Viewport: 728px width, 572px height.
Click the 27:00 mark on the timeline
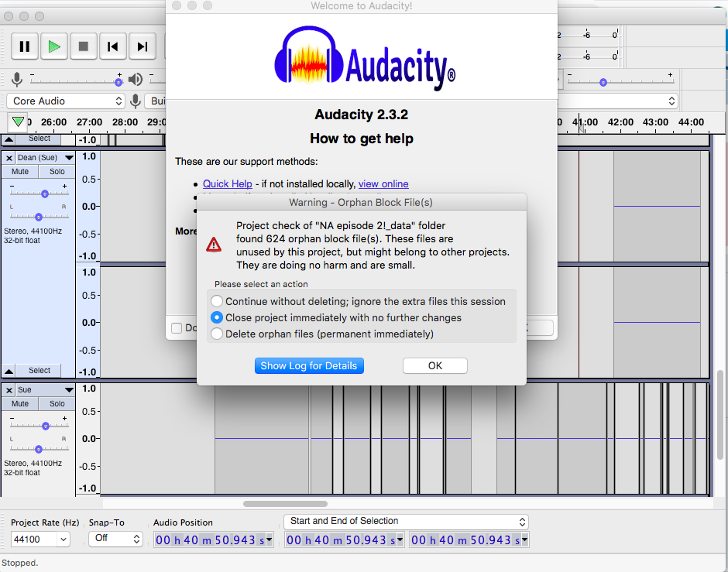tap(89, 122)
